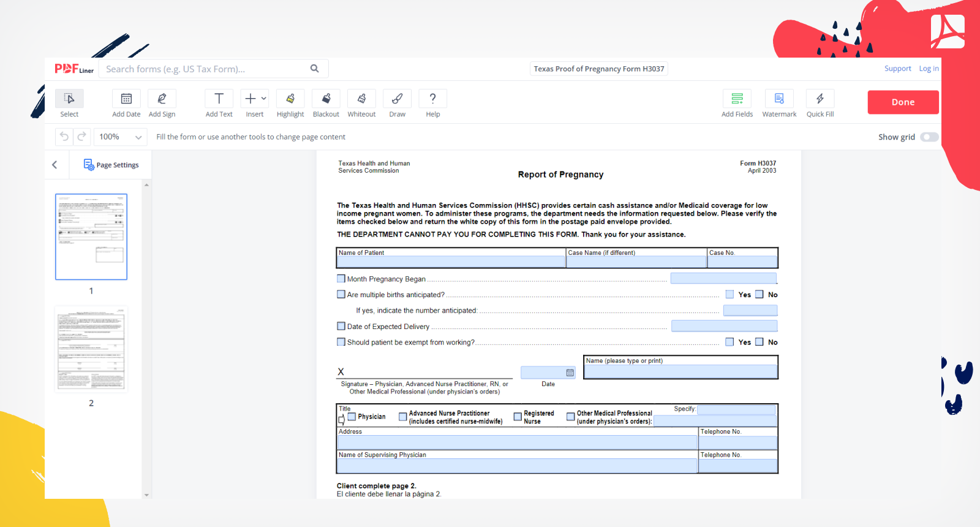Check the Month Pregnancy Began box
Screen dimensions: 980x527
click(341, 278)
